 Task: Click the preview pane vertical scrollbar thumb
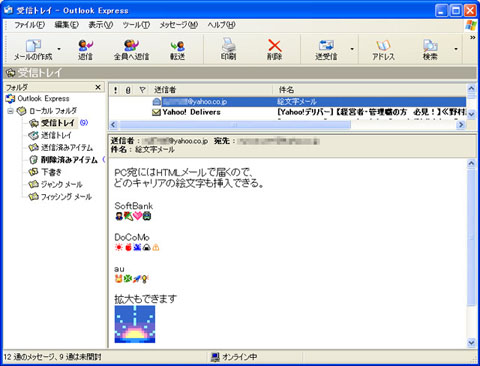[x=471, y=237]
